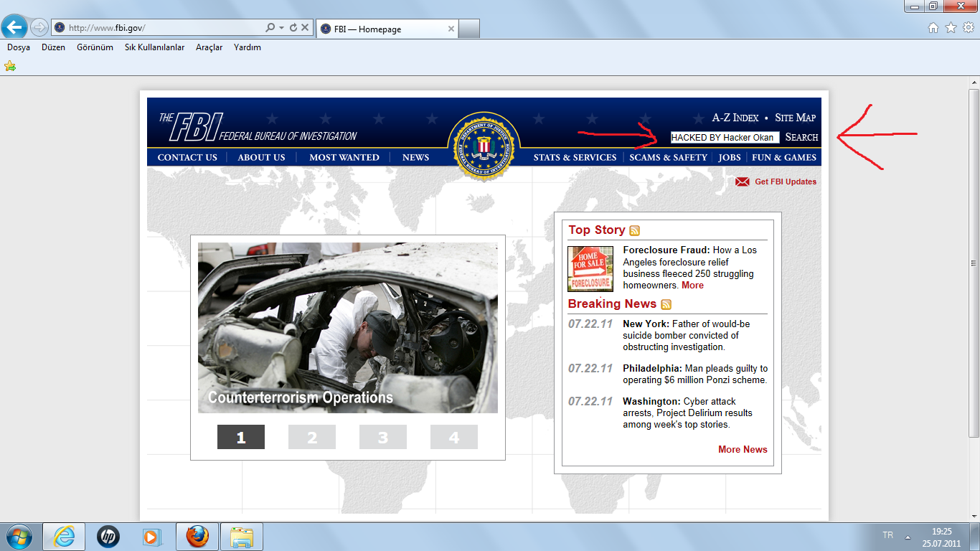This screenshot has width=980, height=551.
Task: Open the Yardım menu
Action: (248, 47)
